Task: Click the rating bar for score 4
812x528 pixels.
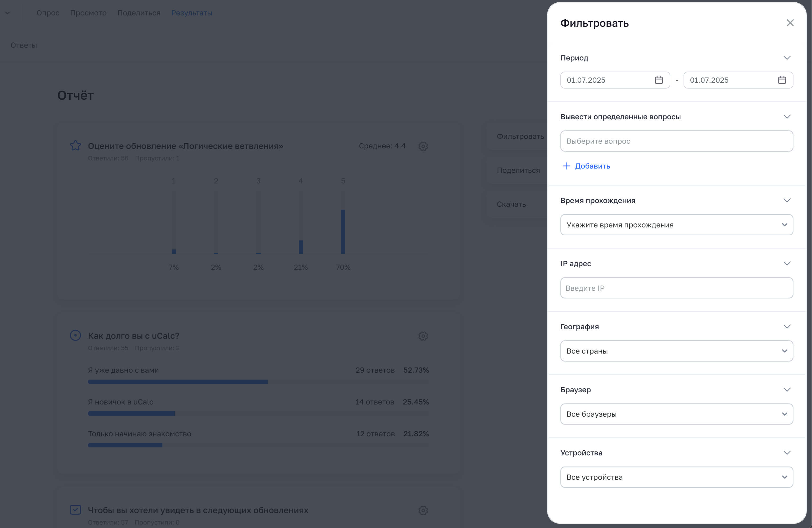Action: point(301,222)
